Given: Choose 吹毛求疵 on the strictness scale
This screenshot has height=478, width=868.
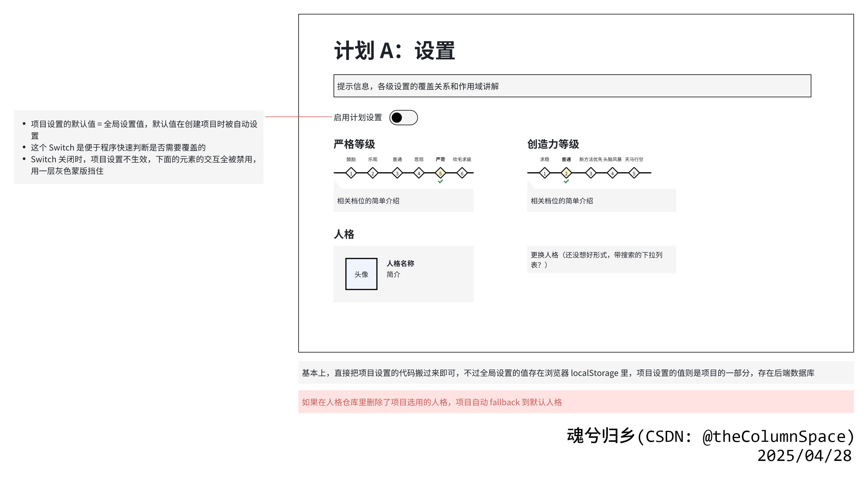Looking at the screenshot, I should pyautogui.click(x=462, y=173).
